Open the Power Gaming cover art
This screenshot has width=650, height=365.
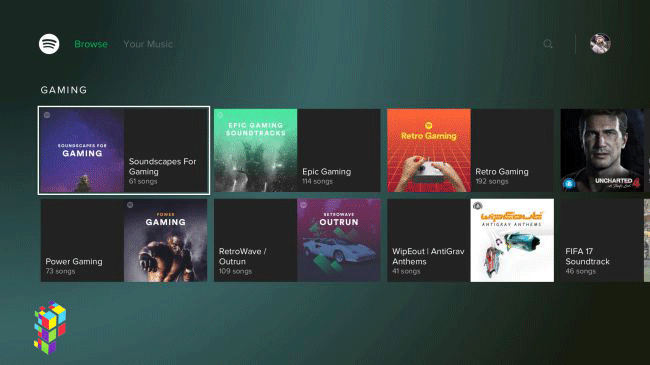[x=165, y=241]
